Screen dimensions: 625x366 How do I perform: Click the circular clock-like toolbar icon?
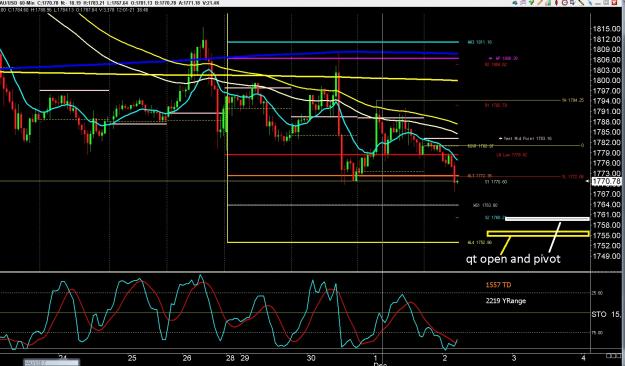click(x=565, y=2)
